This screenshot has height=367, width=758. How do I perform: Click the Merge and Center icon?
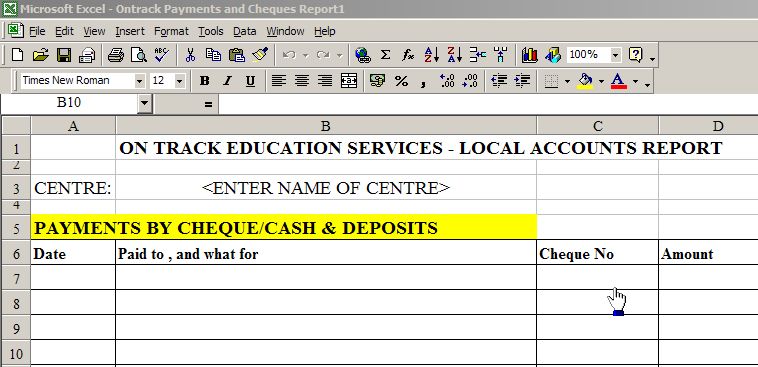tap(349, 81)
